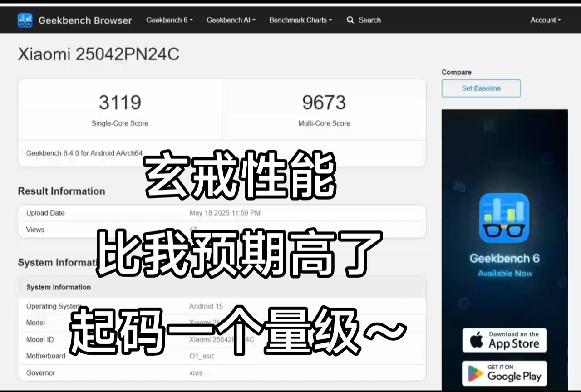
Task: Click the Geekbench glasses logo icon
Action: (x=25, y=20)
